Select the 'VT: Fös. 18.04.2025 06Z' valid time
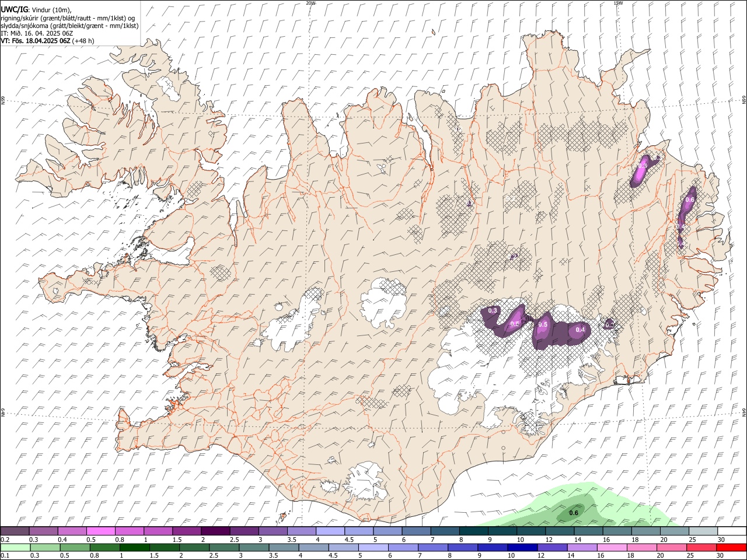747x560 pixels. tap(36, 41)
